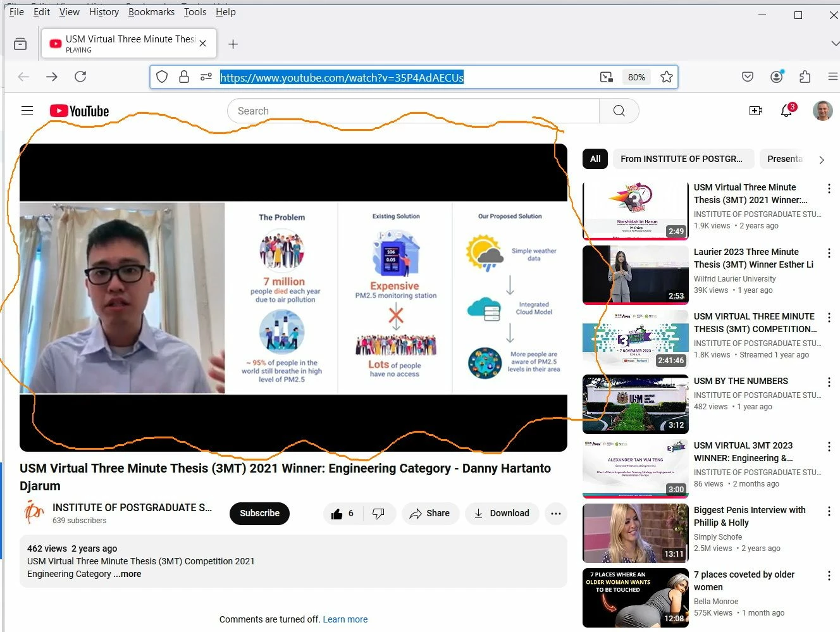Open the History menu
Viewport: 840px width, 632px height.
(104, 11)
